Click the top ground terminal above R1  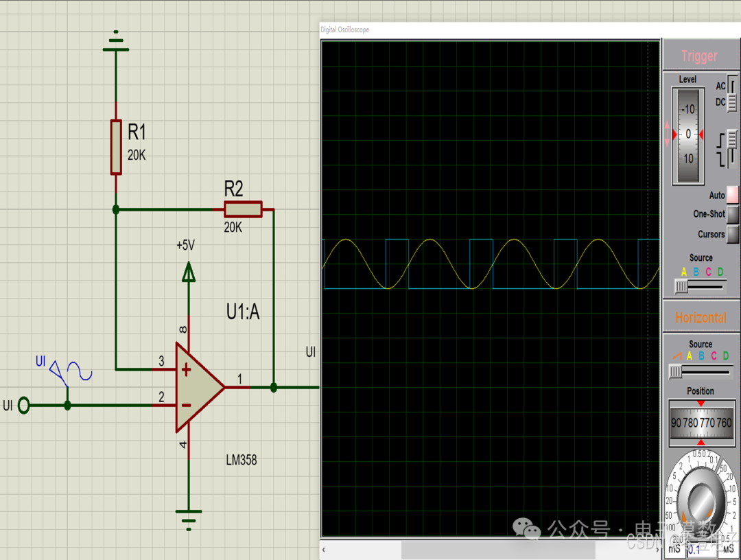116,42
